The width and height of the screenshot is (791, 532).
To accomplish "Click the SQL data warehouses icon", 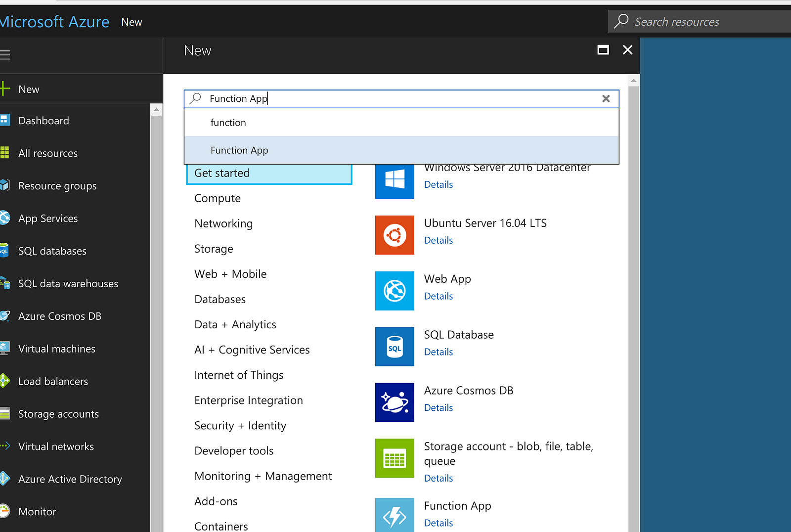I will coord(5,283).
